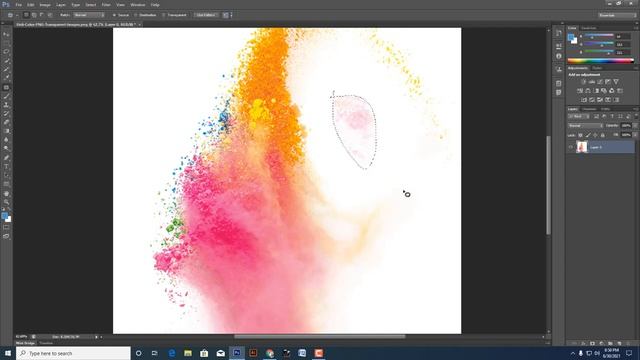640x360 pixels.
Task: Toggle lock transparent pixels
Action: (x=580, y=135)
